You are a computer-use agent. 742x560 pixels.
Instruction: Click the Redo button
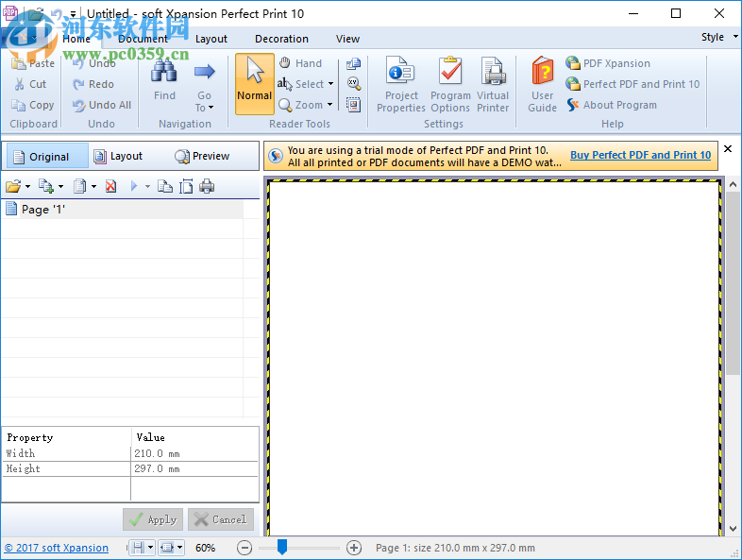coord(93,84)
